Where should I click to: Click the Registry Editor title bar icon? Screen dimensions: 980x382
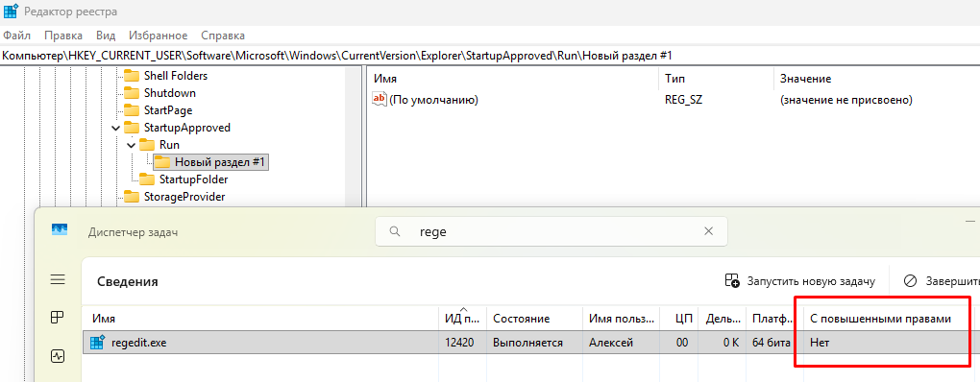[x=10, y=12]
